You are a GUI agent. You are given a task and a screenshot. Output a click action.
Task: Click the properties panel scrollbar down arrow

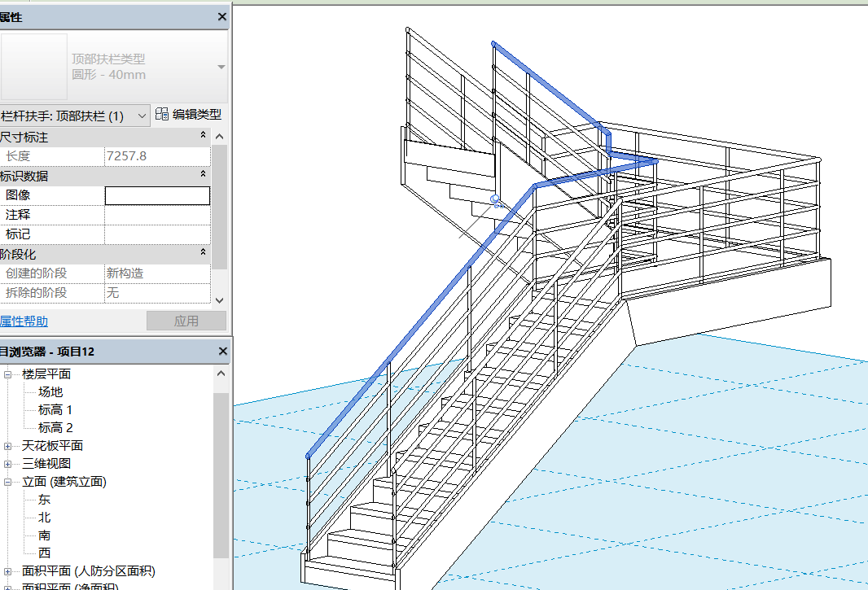point(220,300)
